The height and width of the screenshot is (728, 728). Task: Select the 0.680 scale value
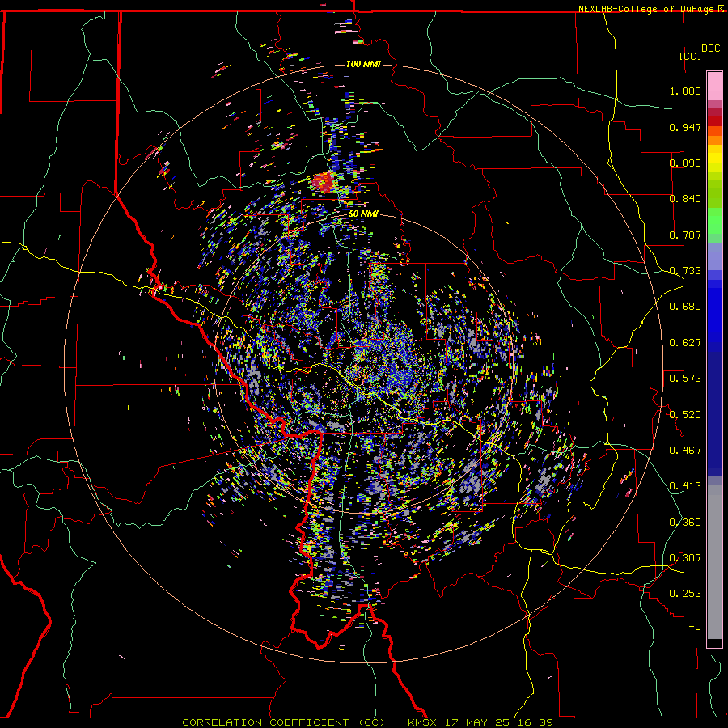point(685,307)
